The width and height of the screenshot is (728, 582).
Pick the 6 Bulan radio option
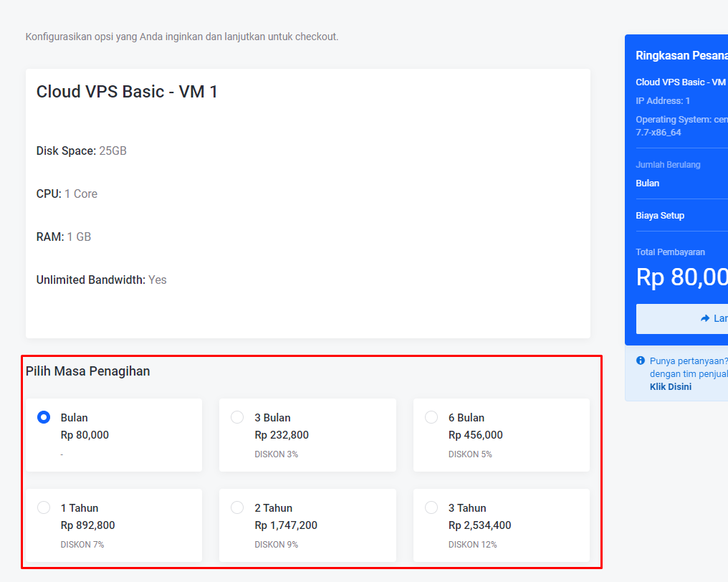(x=431, y=417)
